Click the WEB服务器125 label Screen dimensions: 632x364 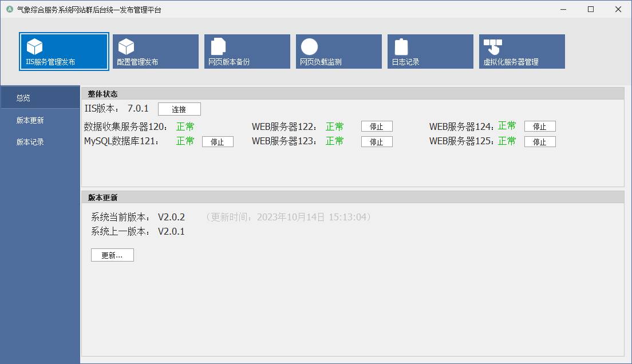click(461, 141)
